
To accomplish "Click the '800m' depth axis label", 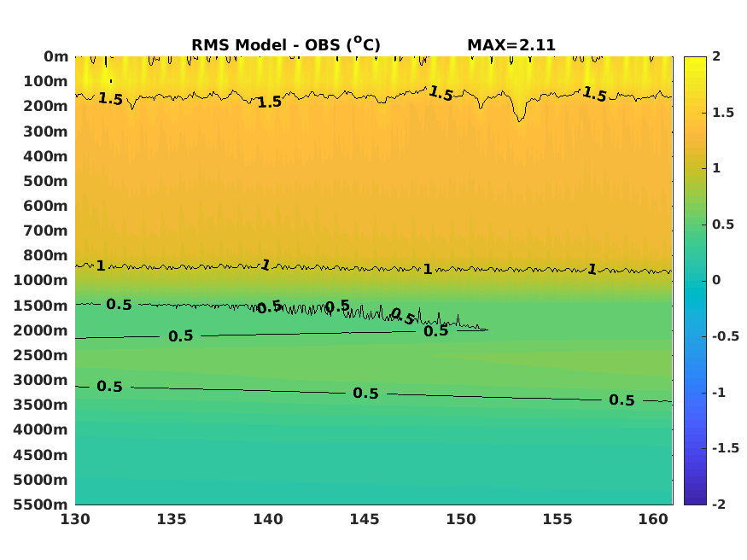I will (x=46, y=255).
